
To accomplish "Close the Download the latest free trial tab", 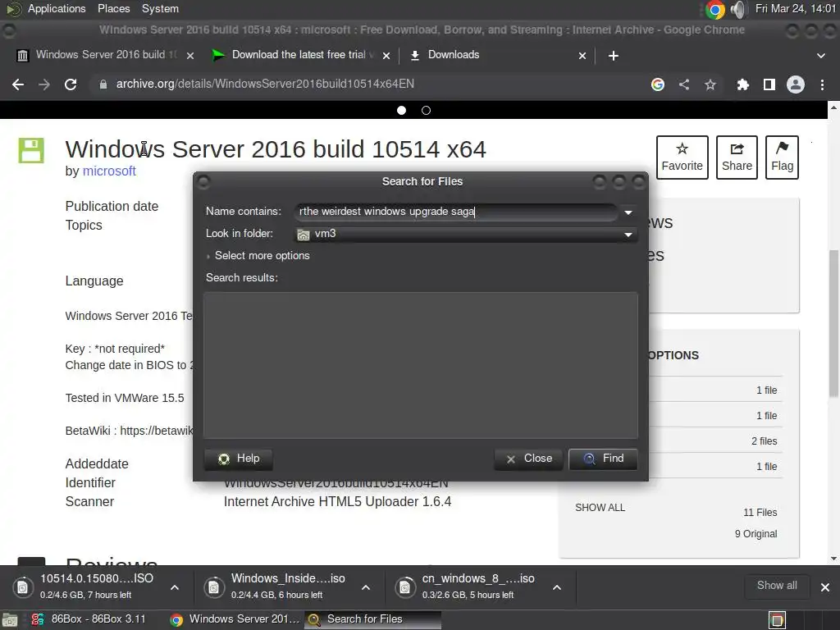I will point(386,56).
